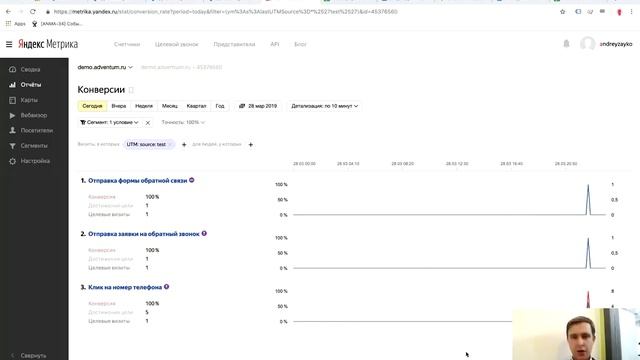Open the Целевой звонок top menu item

click(177, 44)
